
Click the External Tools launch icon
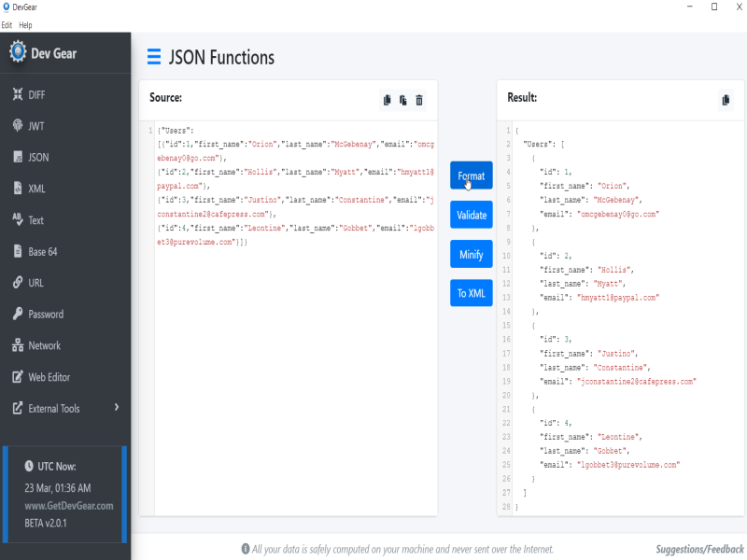click(x=18, y=408)
